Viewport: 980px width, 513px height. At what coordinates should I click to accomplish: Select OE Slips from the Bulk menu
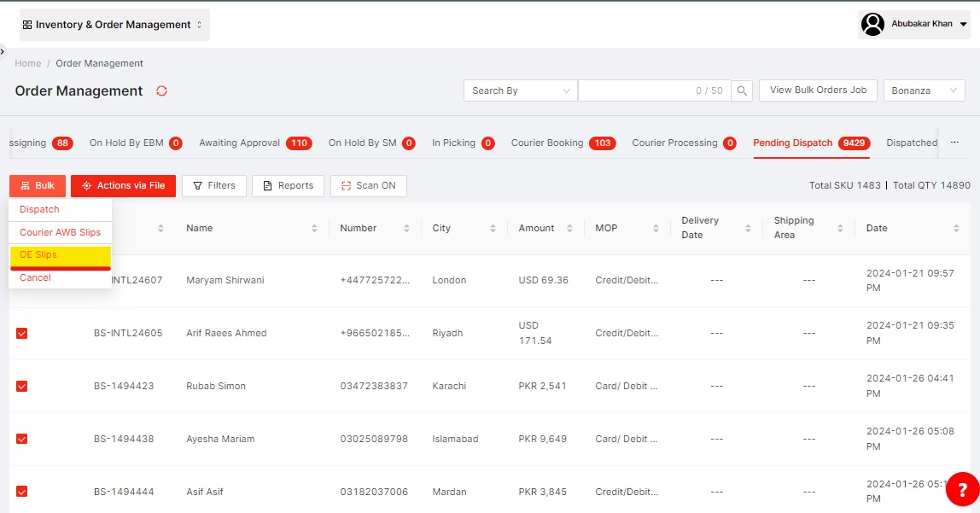pyautogui.click(x=38, y=254)
